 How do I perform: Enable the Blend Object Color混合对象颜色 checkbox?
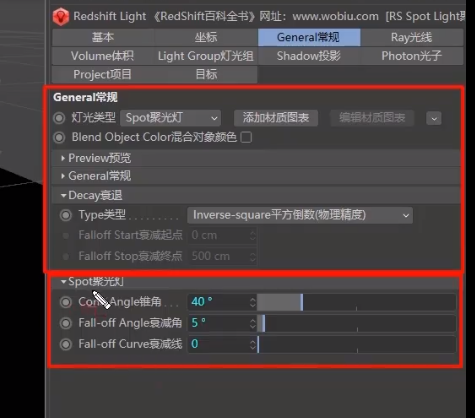pyautogui.click(x=246, y=137)
